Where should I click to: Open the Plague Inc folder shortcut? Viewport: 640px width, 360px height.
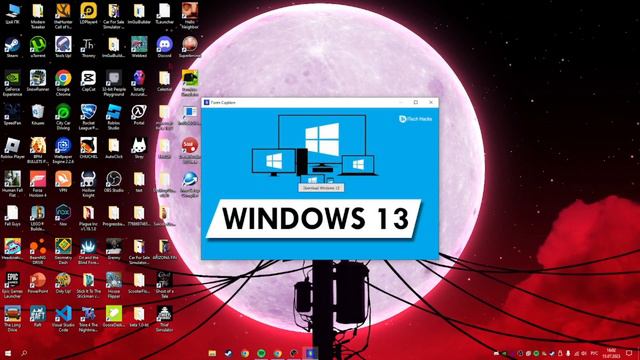coord(88,218)
